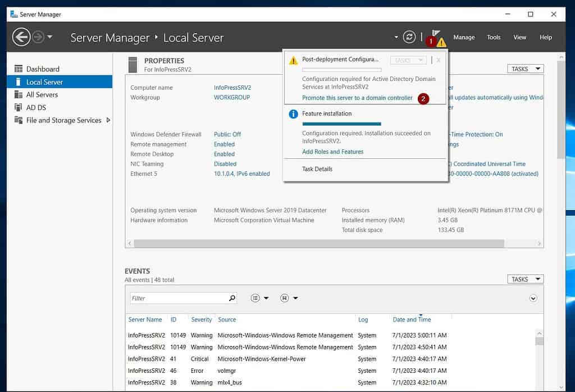Click the Dashboard icon in sidebar
The image size is (575, 392).
[19, 69]
